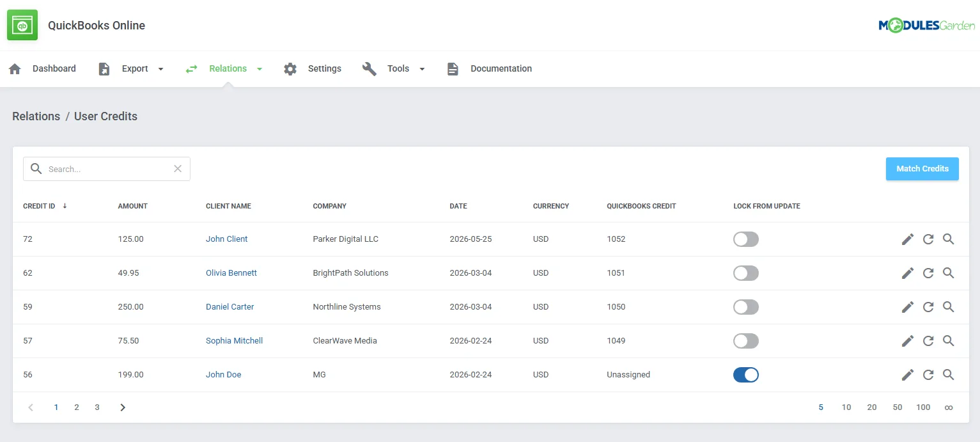Sort by Credit ID column arrow
This screenshot has height=442, width=980.
point(65,206)
